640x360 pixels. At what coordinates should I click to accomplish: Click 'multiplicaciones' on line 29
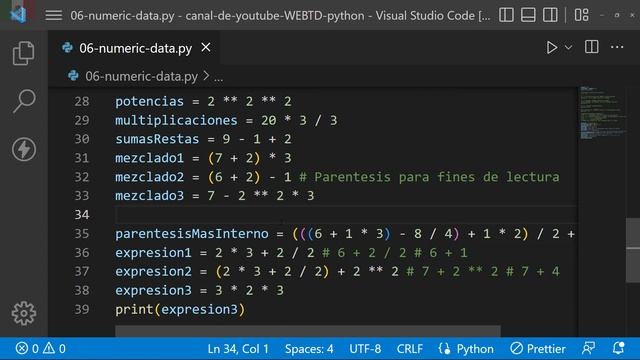click(176, 120)
